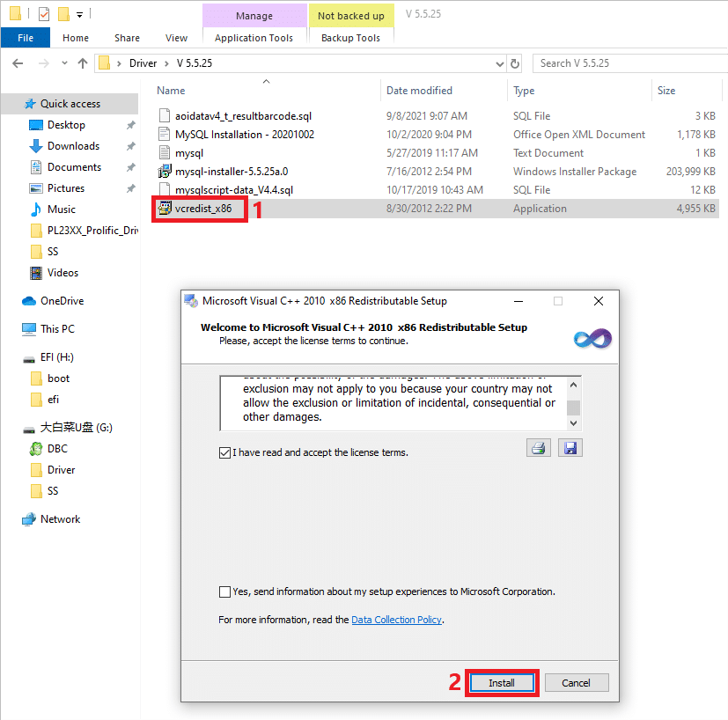The height and width of the screenshot is (720, 728).
Task: Click the breadcrumb chevron before Driver
Action: pyautogui.click(x=120, y=63)
